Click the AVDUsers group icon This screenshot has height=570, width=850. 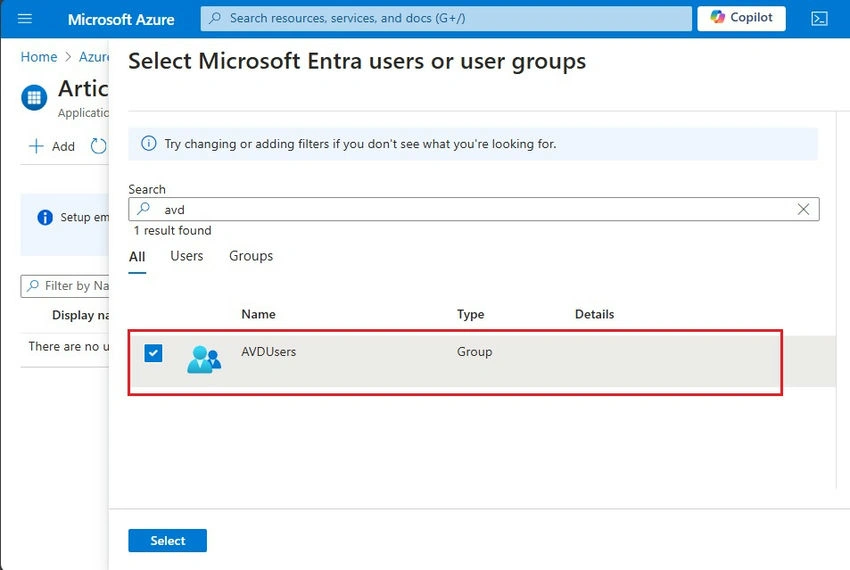tap(204, 359)
